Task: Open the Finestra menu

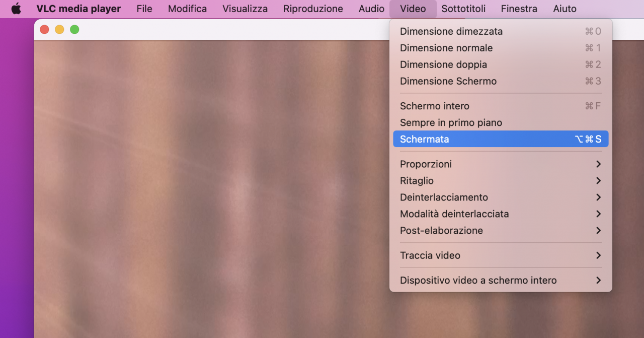Action: [519, 9]
